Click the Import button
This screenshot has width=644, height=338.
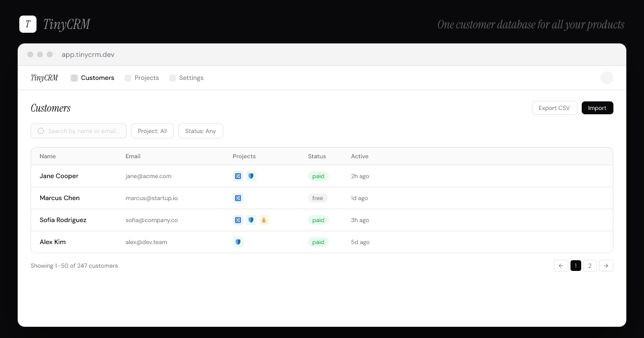tap(597, 108)
